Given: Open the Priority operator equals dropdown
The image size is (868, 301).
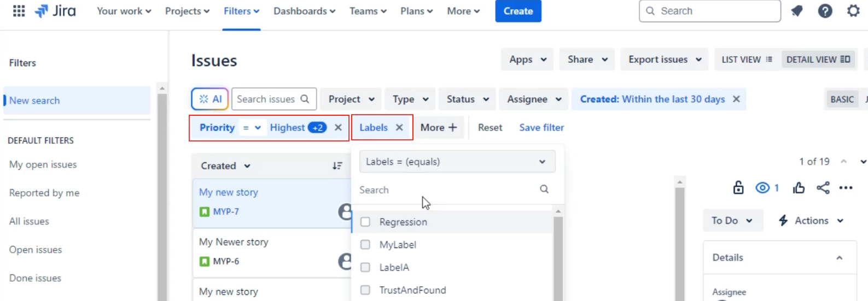Looking at the screenshot, I should coord(252,127).
